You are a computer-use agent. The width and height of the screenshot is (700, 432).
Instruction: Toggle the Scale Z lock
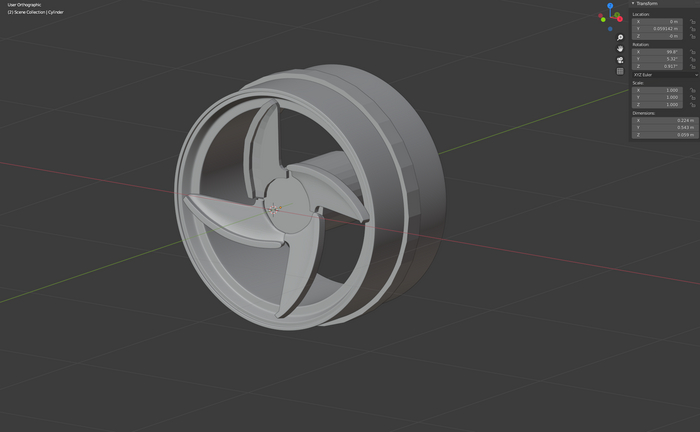[x=693, y=105]
